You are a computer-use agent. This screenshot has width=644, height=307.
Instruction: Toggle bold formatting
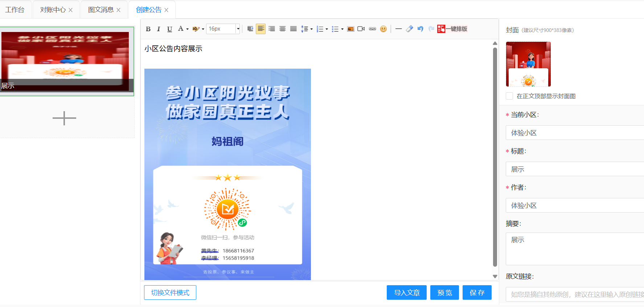148,29
